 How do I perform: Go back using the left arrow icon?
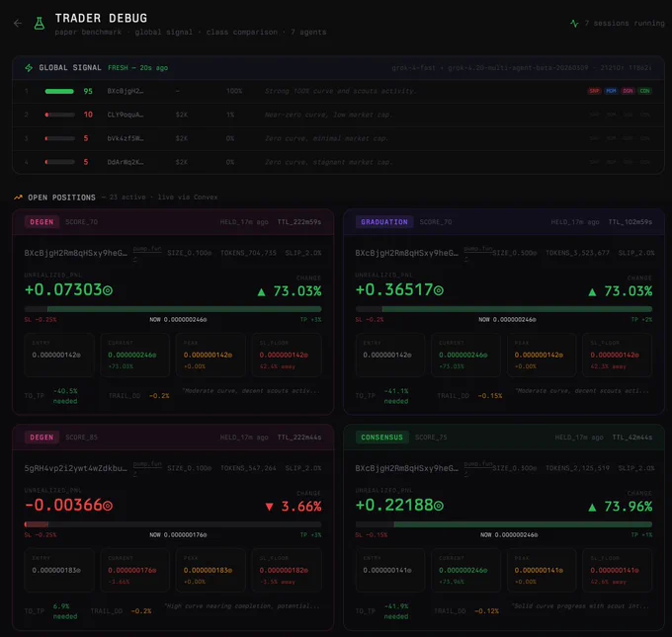(18, 23)
